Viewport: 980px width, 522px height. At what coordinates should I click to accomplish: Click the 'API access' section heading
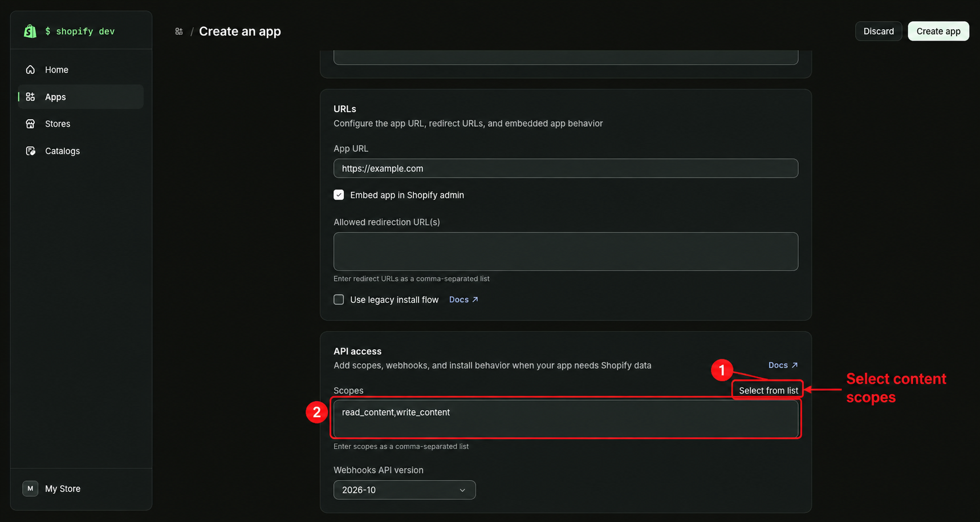coord(357,351)
